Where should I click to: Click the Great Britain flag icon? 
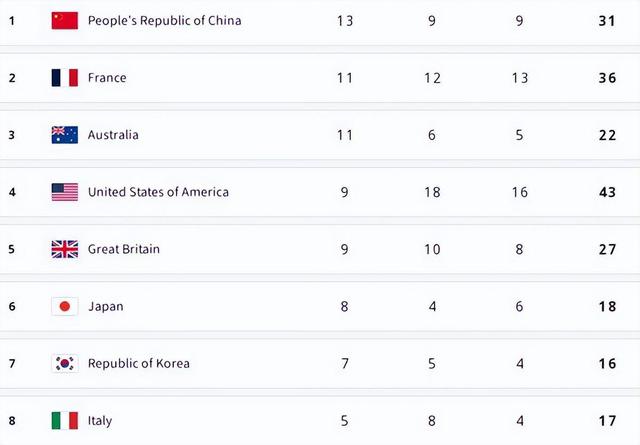click(64, 249)
